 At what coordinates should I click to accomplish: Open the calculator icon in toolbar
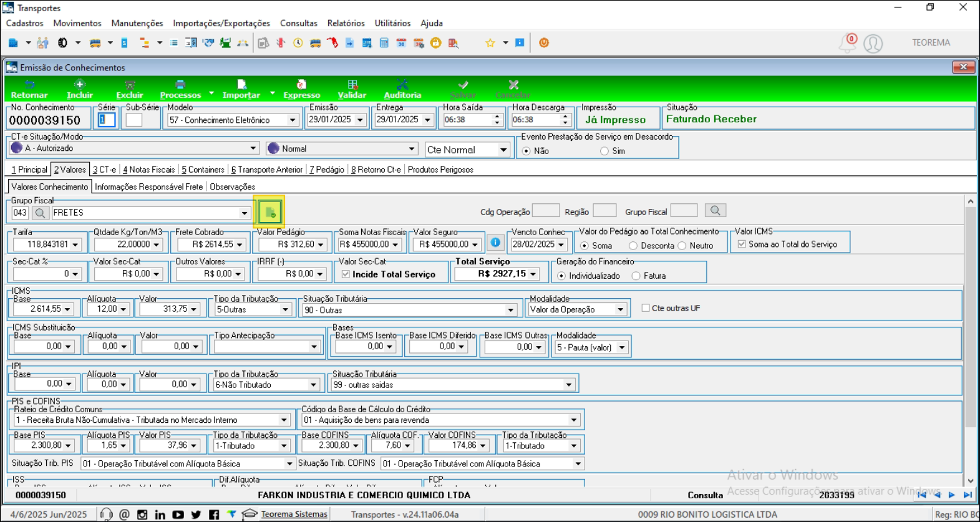click(x=384, y=43)
